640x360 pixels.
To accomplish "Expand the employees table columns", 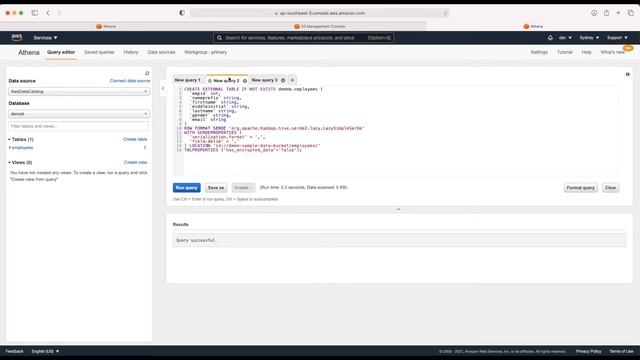I will point(9,148).
